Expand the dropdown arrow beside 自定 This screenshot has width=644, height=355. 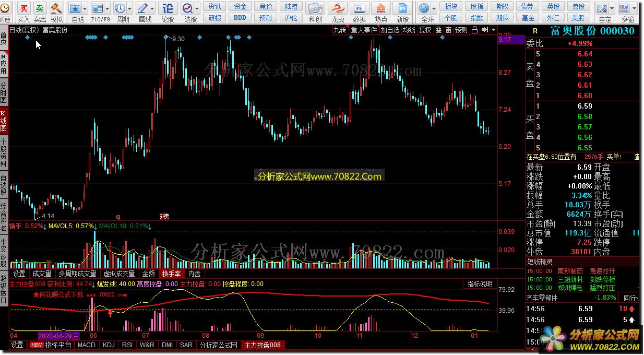(x=612, y=9)
